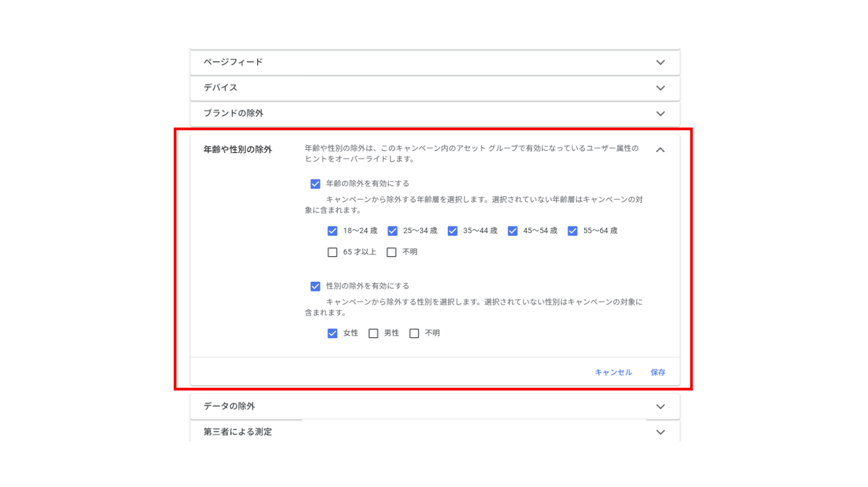This screenshot has width=868, height=487.
Task: Uncheck the 55〜64 歳 age group
Action: coord(572,231)
